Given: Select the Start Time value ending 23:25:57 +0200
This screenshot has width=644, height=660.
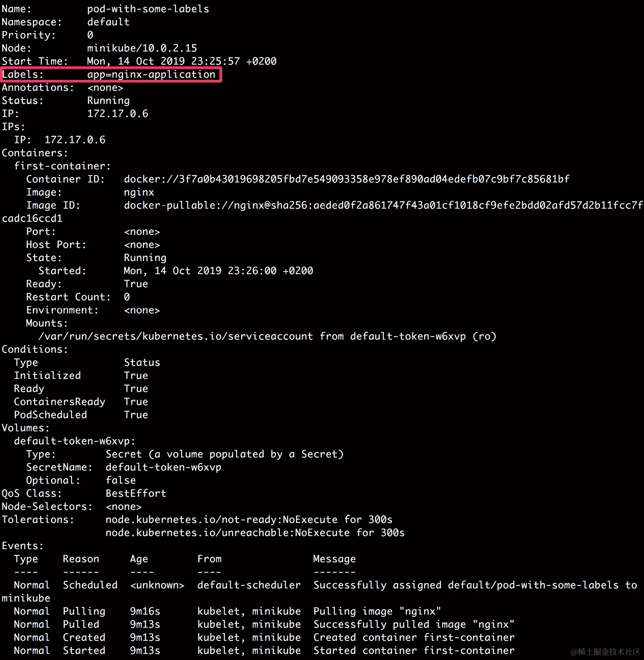Looking at the screenshot, I should 182,61.
